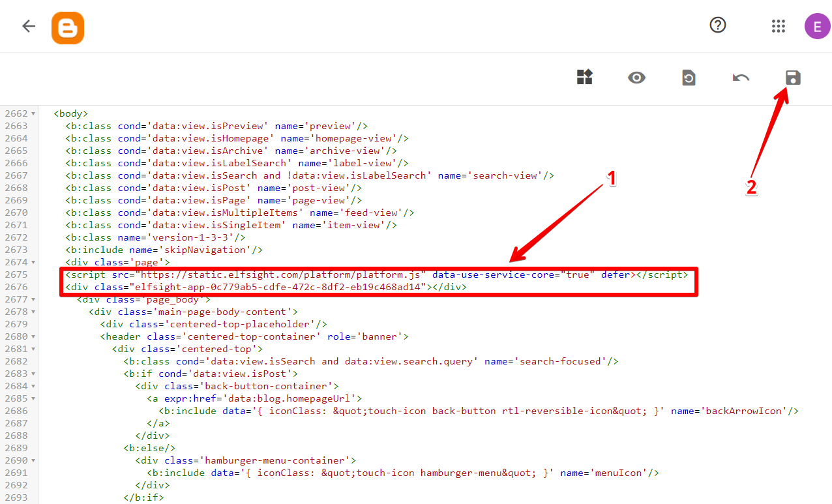Open the Google apps grid
Viewport: 832px width, 504px height.
[x=778, y=26]
